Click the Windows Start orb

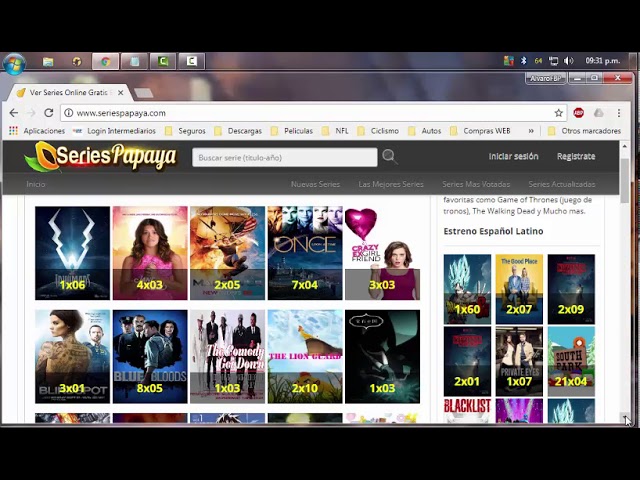tap(15, 62)
